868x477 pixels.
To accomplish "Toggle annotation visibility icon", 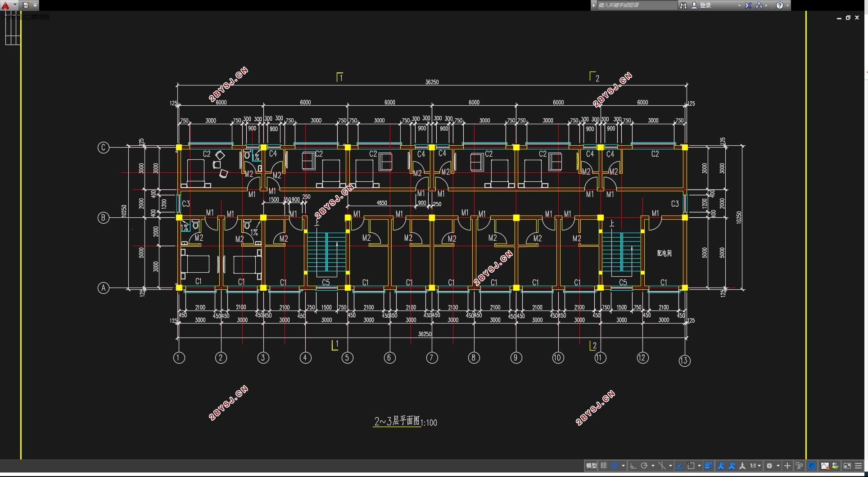I will tap(721, 466).
